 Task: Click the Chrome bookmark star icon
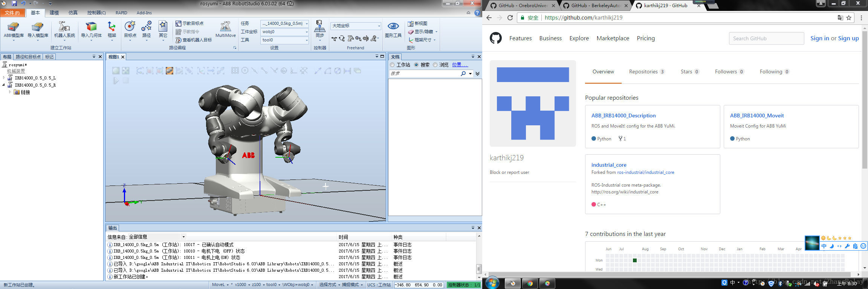pyautogui.click(x=849, y=18)
